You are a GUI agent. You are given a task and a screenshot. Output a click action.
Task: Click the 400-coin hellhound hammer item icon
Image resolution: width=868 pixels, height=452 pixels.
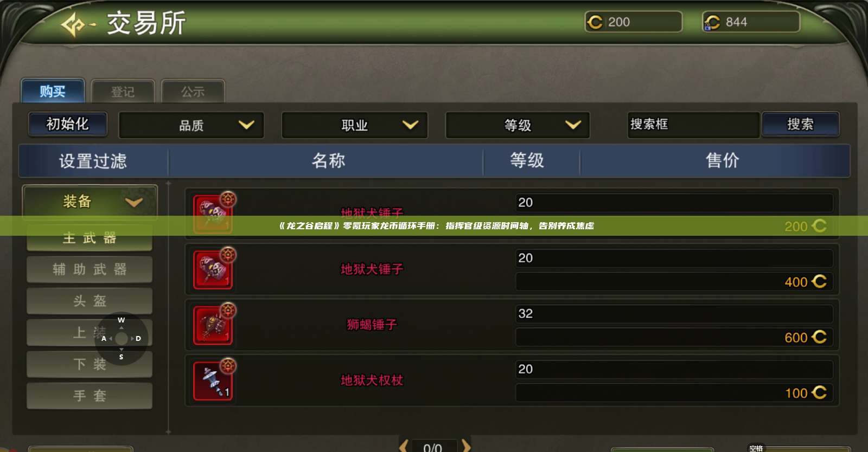213,270
